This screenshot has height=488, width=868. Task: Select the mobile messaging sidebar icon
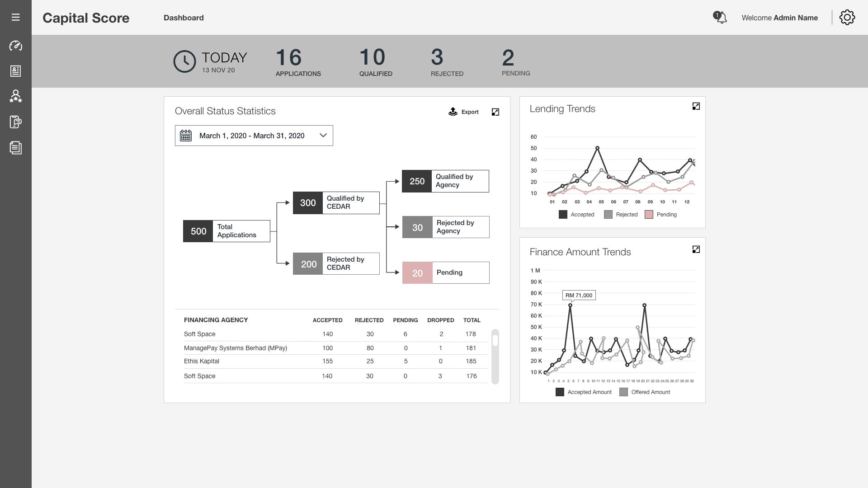[16, 122]
